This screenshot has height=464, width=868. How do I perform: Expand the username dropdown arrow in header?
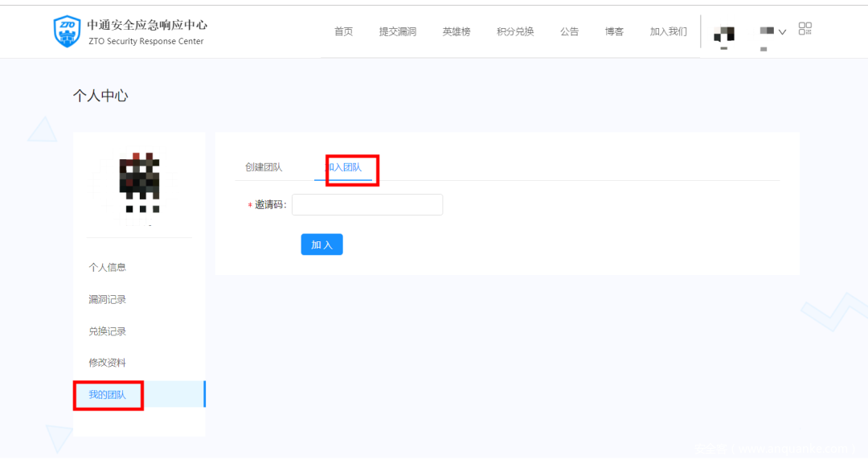[x=782, y=32]
